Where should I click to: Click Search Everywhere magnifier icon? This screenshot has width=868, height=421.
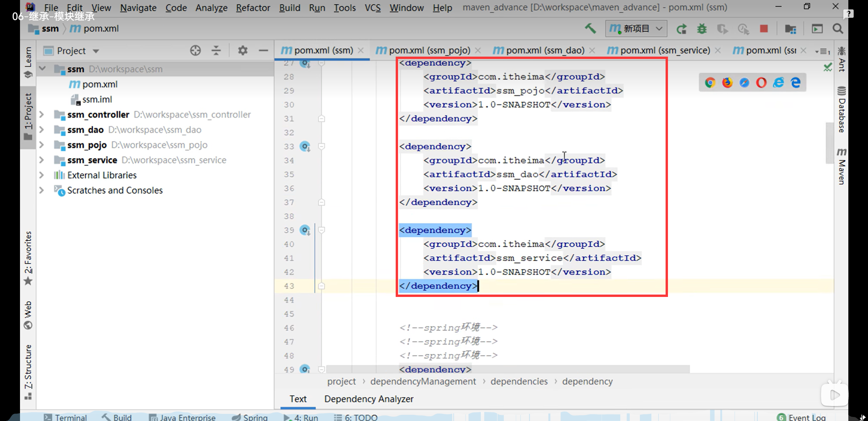point(838,29)
